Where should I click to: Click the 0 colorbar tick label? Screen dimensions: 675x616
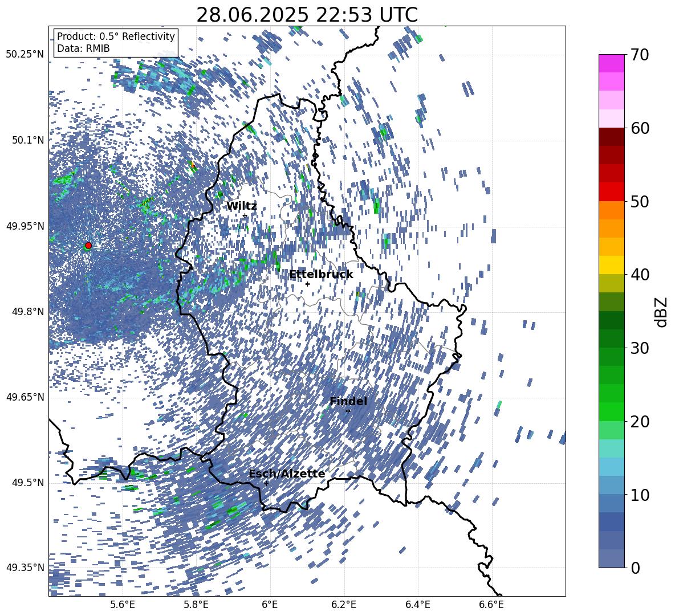[635, 568]
